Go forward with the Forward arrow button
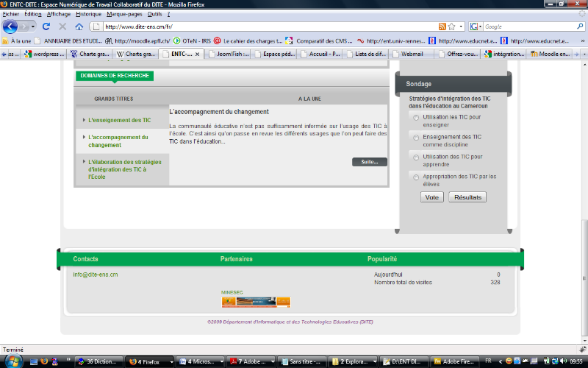Viewport: 588px width, 368px height. pos(24,26)
